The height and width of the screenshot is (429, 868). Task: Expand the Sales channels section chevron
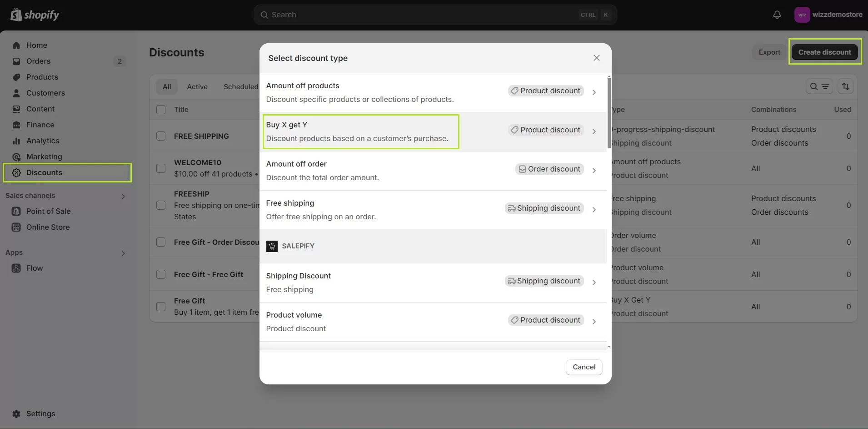pos(123,196)
